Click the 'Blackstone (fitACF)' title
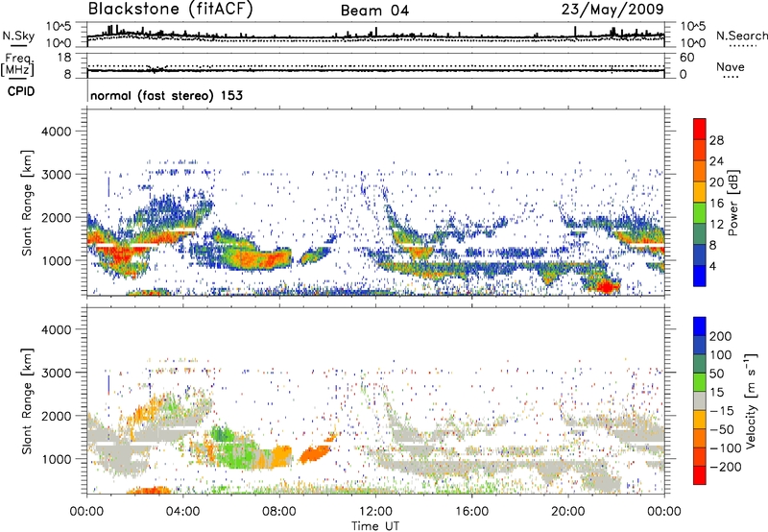This screenshot has width=768, height=532. (170, 9)
